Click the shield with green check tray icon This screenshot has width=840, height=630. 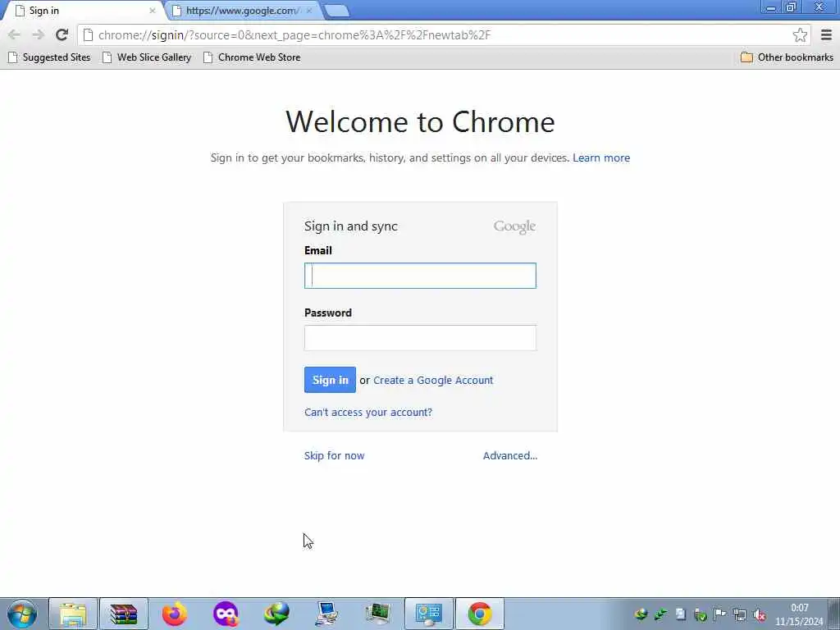(701, 614)
